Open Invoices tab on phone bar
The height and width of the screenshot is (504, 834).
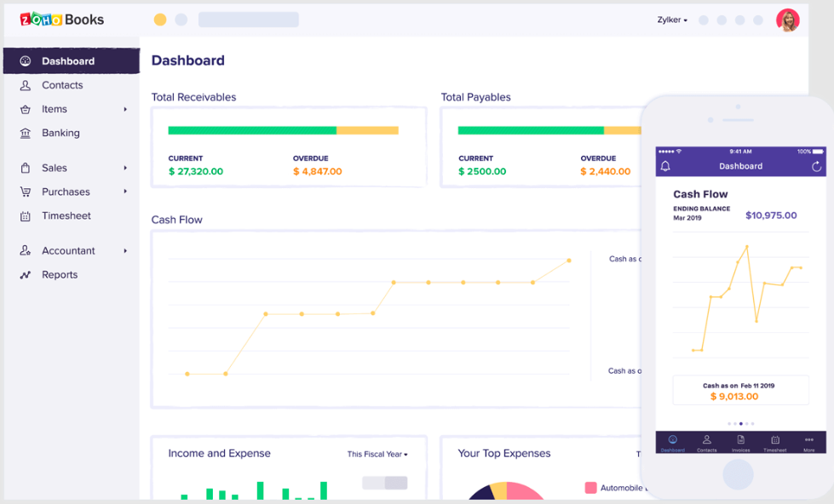coord(740,443)
